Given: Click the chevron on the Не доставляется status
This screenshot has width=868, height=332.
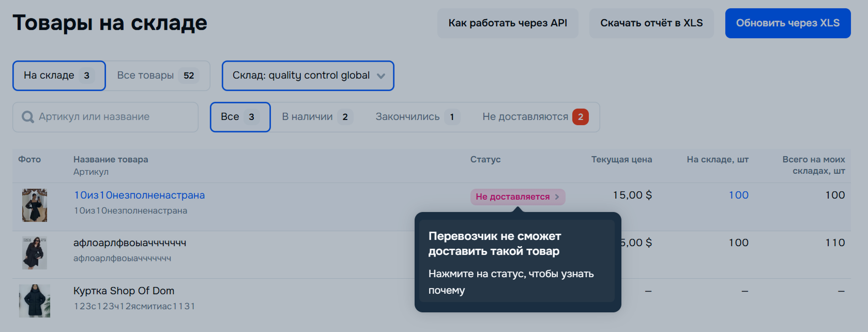Looking at the screenshot, I should [x=557, y=197].
